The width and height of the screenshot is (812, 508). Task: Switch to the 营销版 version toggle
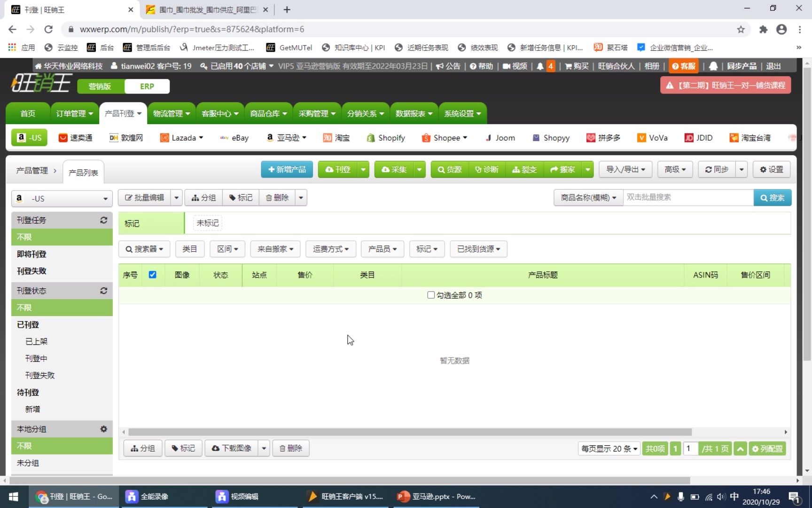point(100,86)
